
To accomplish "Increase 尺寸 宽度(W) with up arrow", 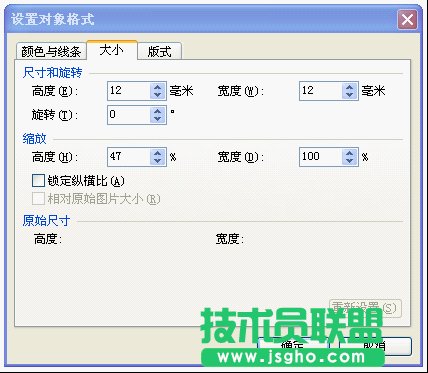I will 350,86.
